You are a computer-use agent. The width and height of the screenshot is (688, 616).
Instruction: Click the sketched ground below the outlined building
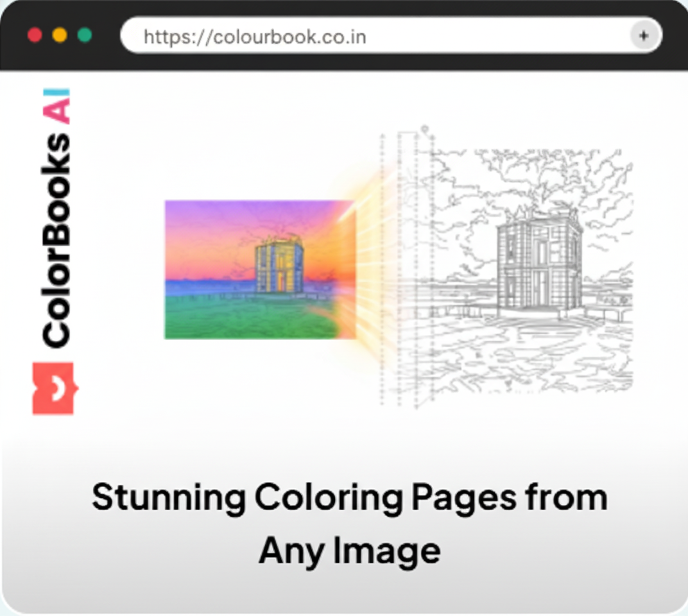pyautogui.click(x=533, y=353)
